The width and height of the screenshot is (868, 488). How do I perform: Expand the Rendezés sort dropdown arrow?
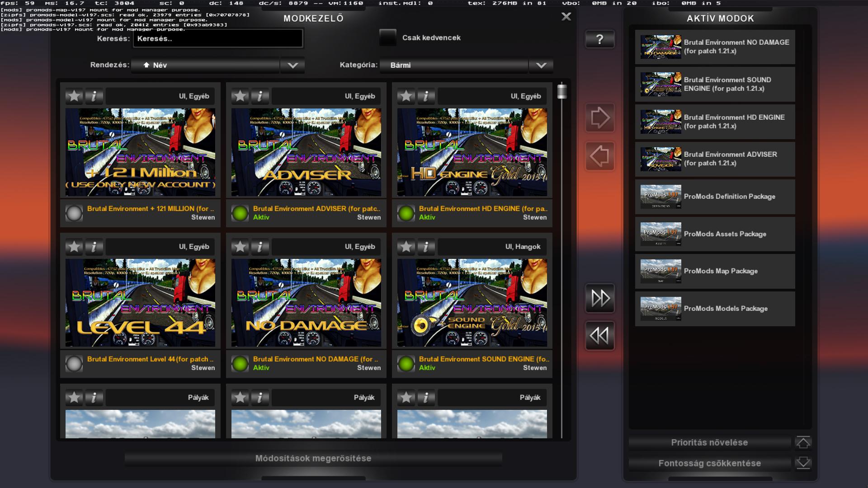tap(292, 65)
